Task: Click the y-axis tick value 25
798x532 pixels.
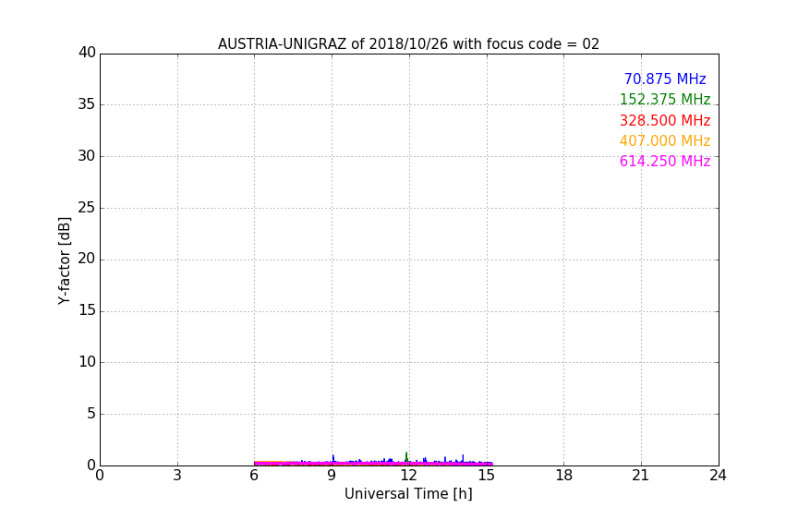Action: pyautogui.click(x=87, y=207)
